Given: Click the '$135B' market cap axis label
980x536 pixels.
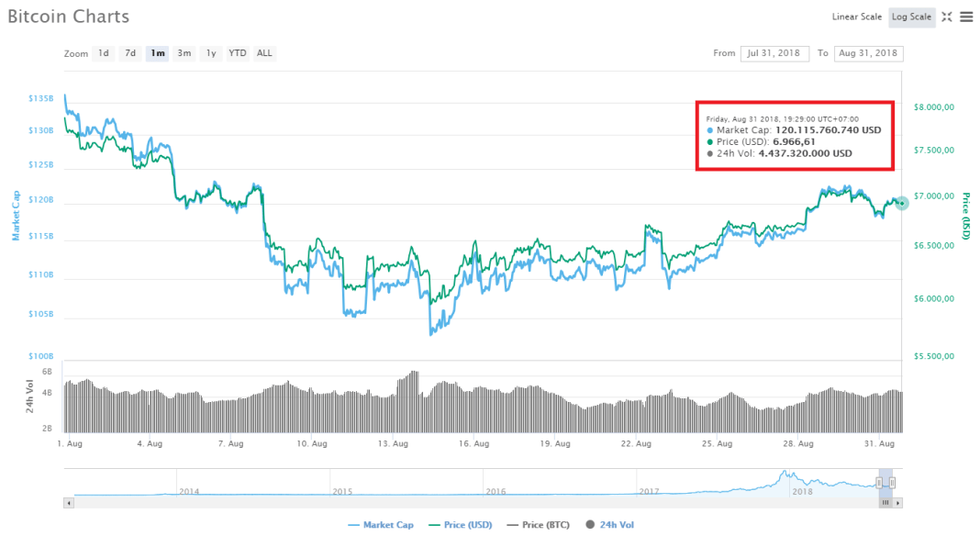Looking at the screenshot, I should tap(41, 98).
